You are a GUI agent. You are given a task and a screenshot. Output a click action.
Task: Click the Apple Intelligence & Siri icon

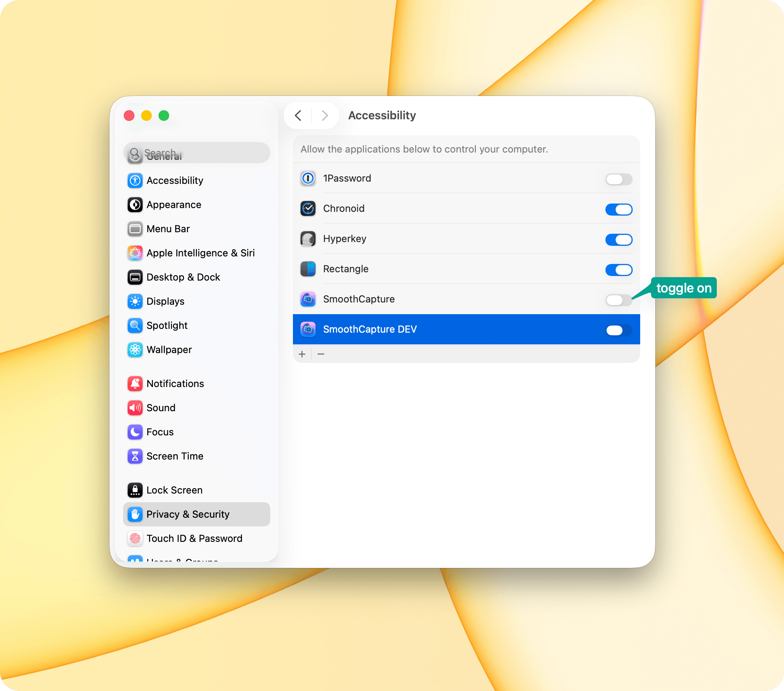pos(135,253)
